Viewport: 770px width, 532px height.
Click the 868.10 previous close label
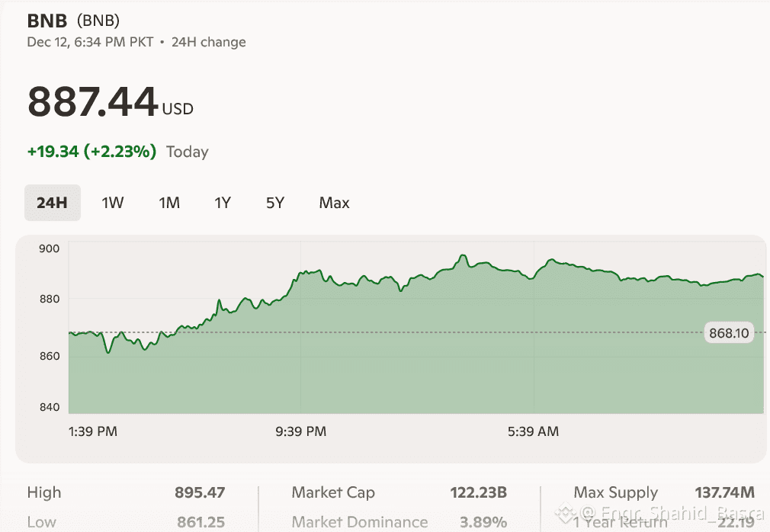pos(729,332)
